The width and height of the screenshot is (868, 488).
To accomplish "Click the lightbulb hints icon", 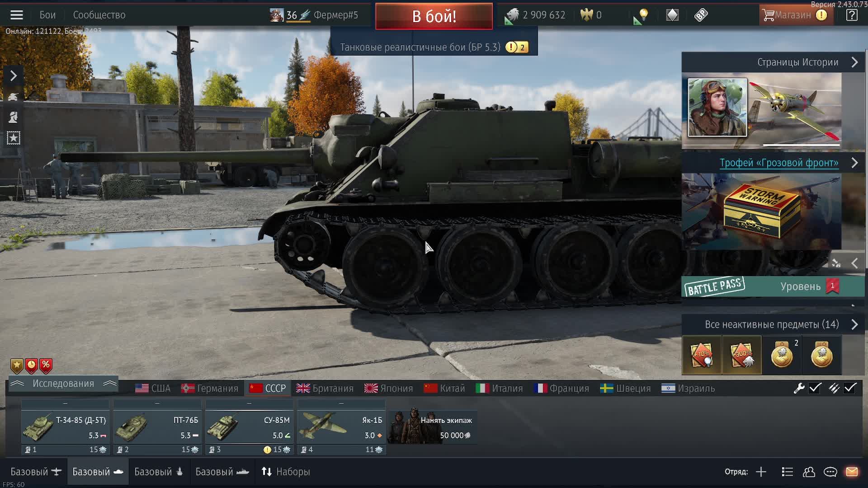I will pyautogui.click(x=642, y=15).
